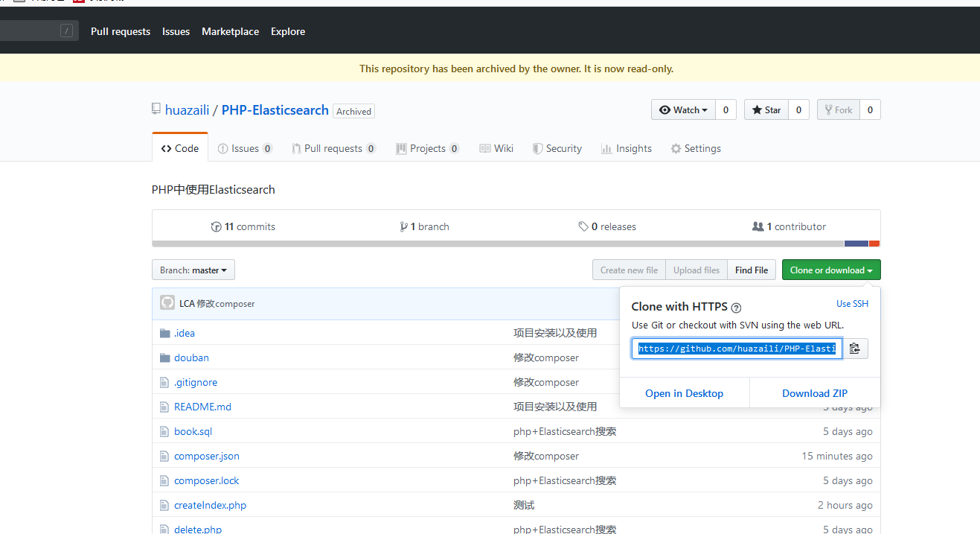Open the composer.lock file

coord(206,480)
